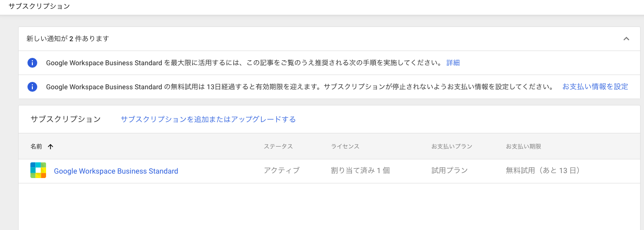
Task: Click the 新しい通知が 2 件あります header
Action: coord(68,39)
